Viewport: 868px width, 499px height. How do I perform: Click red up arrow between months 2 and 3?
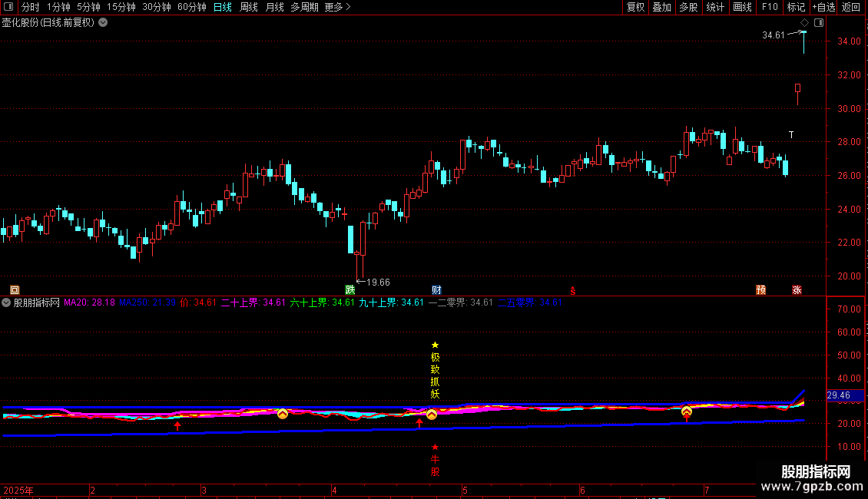(x=177, y=425)
